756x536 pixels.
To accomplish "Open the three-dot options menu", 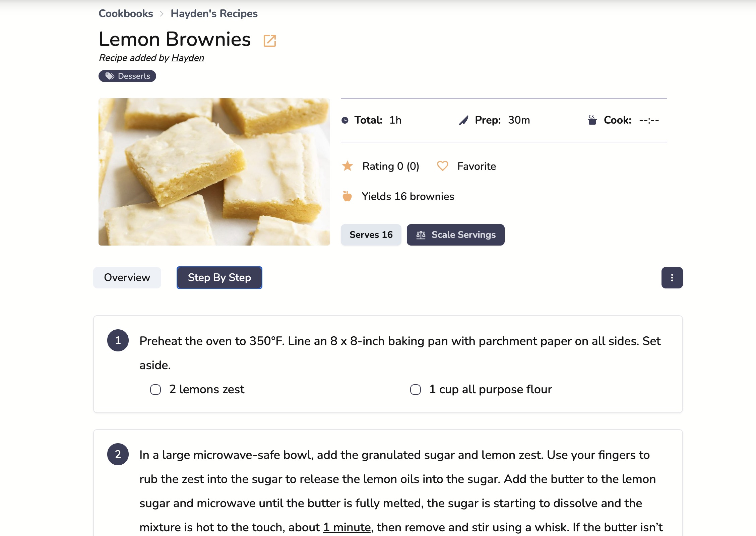I will (x=672, y=277).
